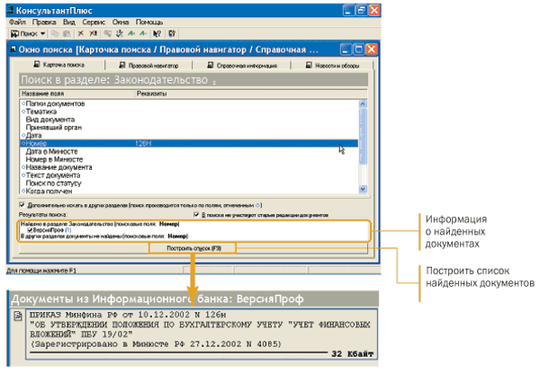
Task: Select the Когда получен field row
Action: tap(189, 191)
